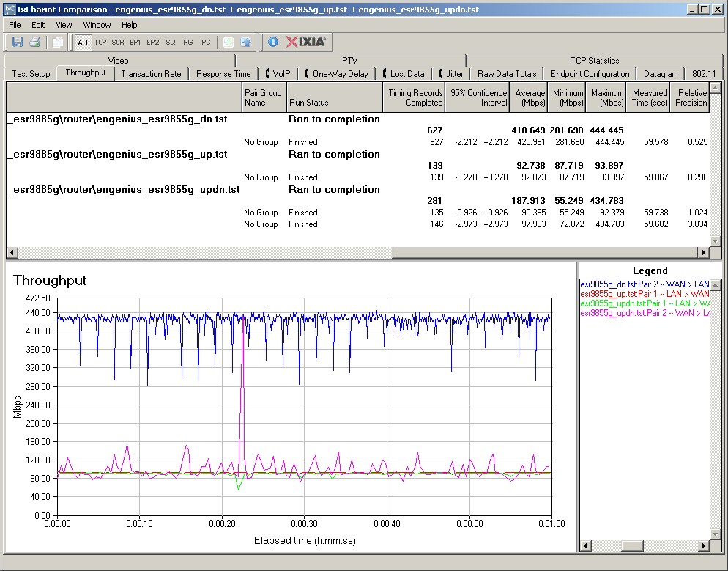The height and width of the screenshot is (571, 728).
Task: Open the Window menu
Action: (x=97, y=25)
